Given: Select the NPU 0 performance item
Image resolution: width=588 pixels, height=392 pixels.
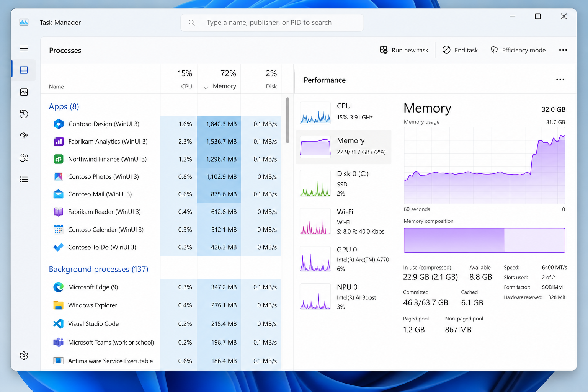Looking at the screenshot, I should coord(344,297).
